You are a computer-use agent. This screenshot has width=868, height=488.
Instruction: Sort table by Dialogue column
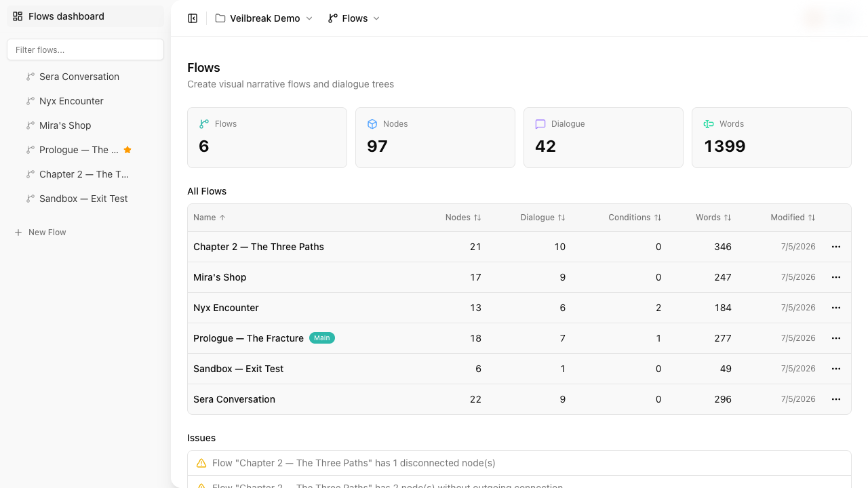click(x=542, y=218)
